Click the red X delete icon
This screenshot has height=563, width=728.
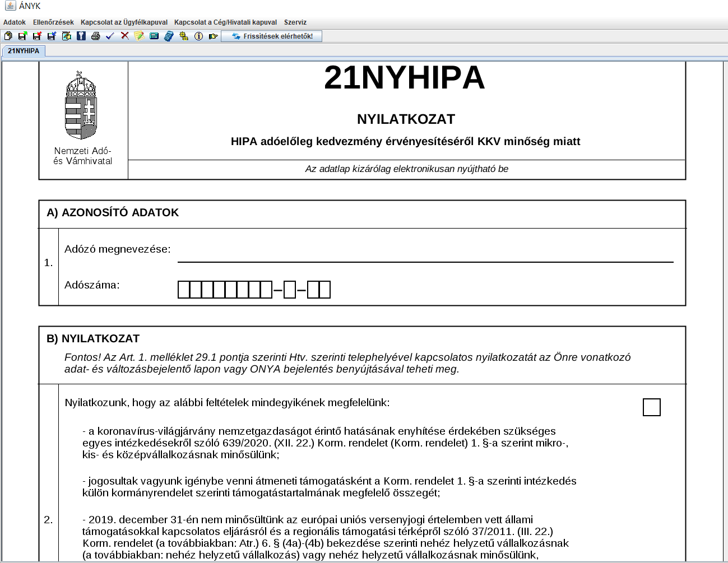pyautogui.click(x=124, y=36)
